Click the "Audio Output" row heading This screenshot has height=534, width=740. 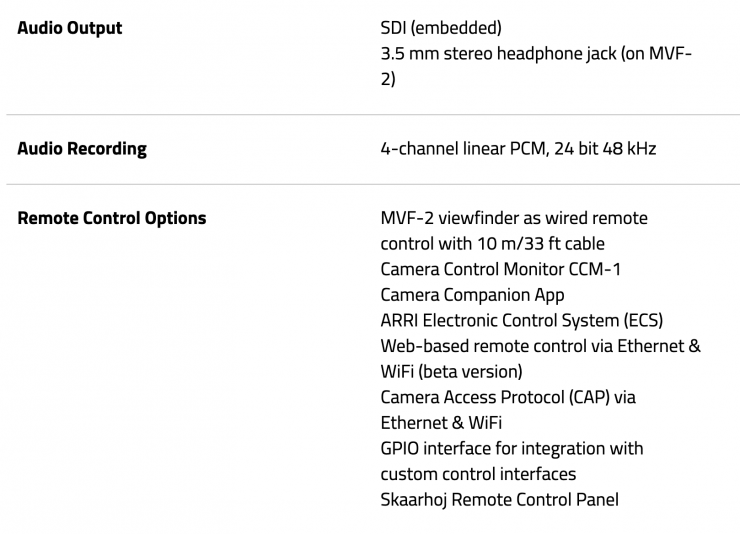click(70, 28)
